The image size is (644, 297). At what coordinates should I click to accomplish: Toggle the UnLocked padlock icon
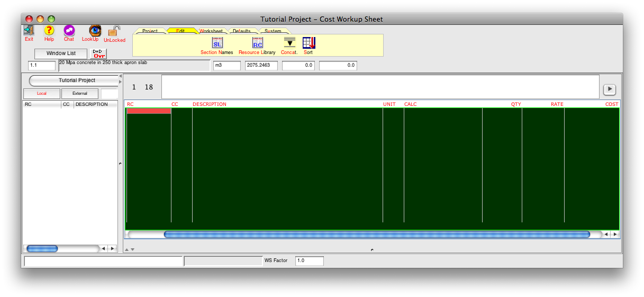pos(114,31)
